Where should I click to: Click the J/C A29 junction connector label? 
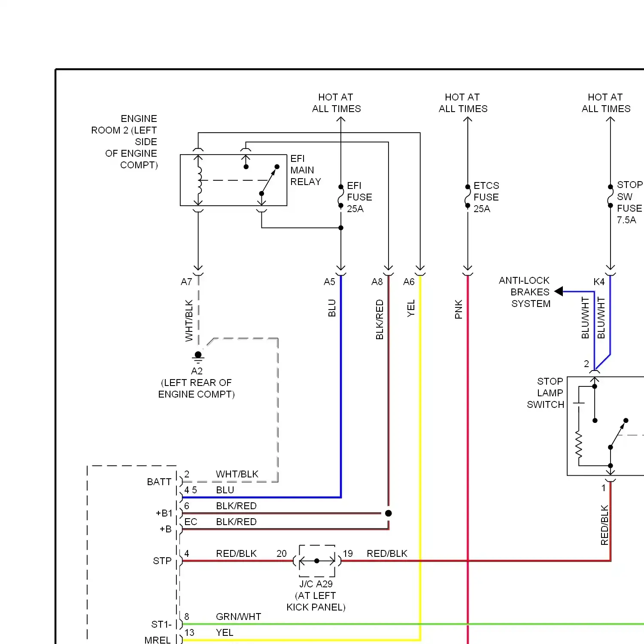(316, 584)
